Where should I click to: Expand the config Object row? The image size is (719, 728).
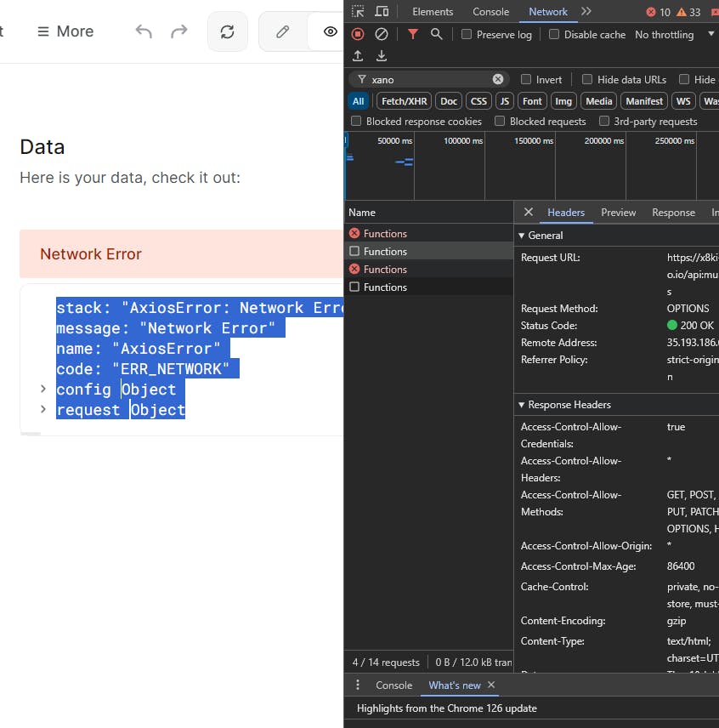coord(42,390)
